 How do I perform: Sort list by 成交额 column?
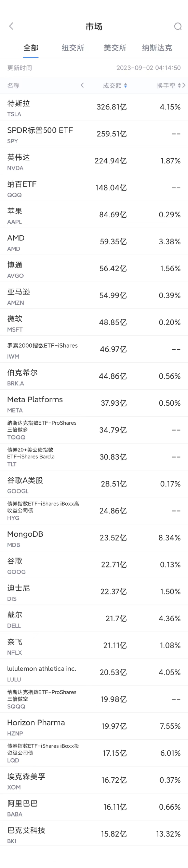point(115,86)
